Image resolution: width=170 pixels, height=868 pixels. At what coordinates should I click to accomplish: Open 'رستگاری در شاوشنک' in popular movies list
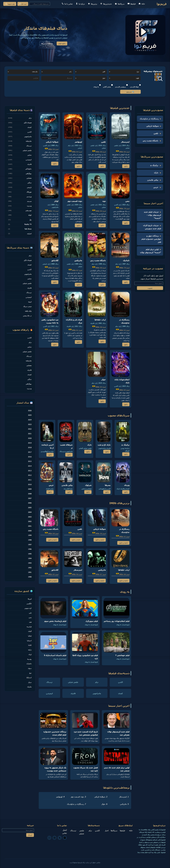point(150,119)
